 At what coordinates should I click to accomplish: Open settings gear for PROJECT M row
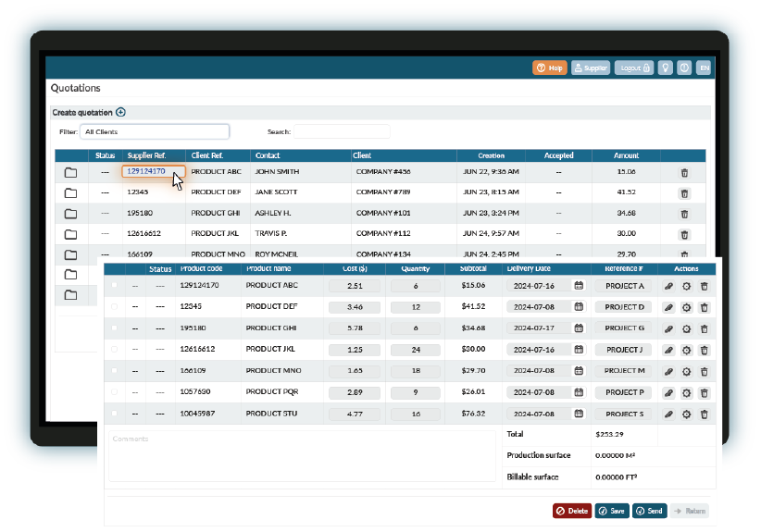[x=686, y=372]
